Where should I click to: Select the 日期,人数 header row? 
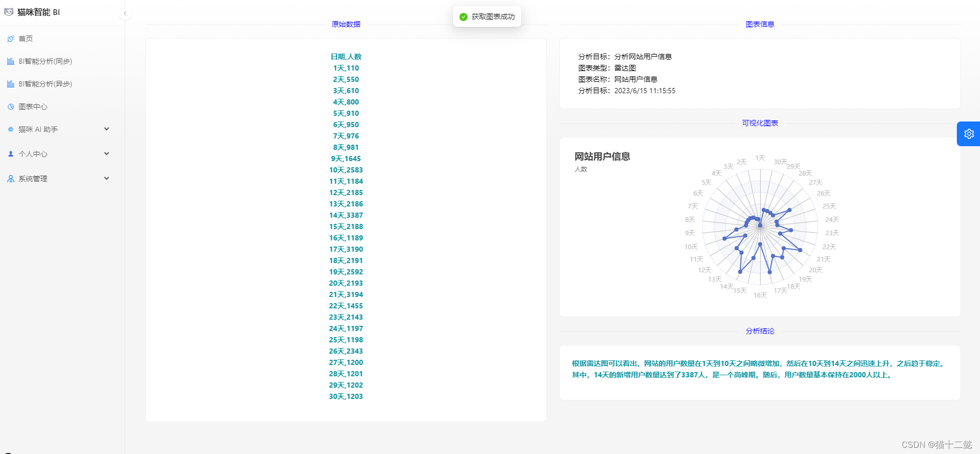point(346,57)
